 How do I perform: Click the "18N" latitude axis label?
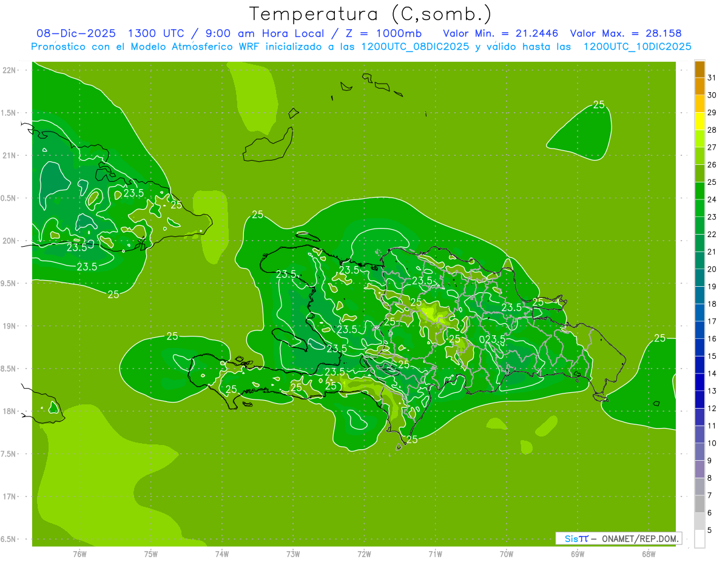tap(10, 412)
